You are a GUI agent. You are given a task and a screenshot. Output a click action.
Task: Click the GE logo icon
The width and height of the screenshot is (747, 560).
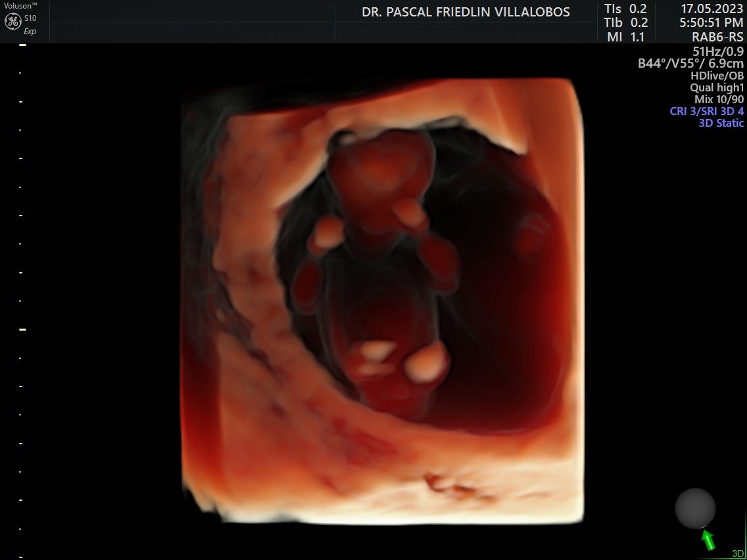point(12,21)
